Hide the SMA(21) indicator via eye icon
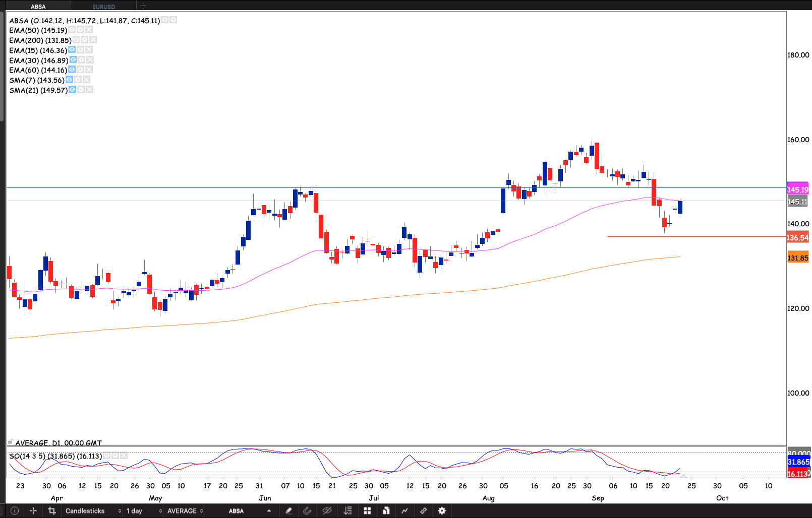 point(73,90)
